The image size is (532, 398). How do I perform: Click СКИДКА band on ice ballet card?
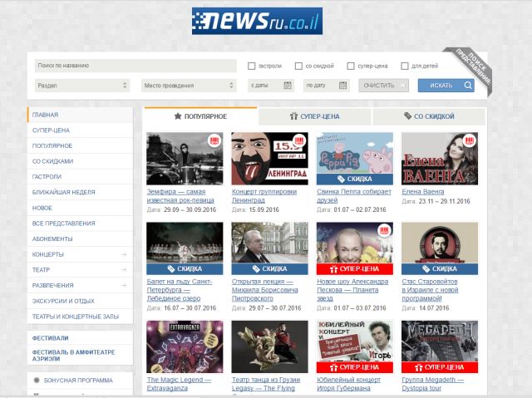(x=185, y=269)
